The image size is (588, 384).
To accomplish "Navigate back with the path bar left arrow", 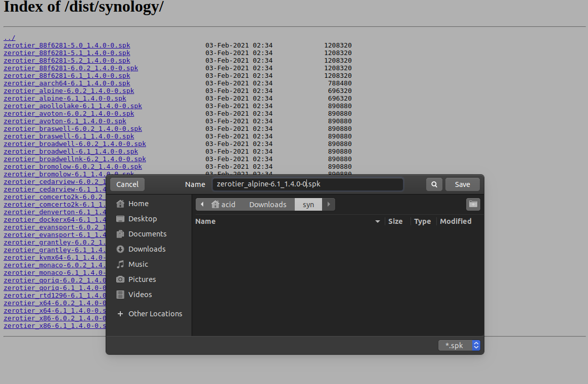I will tap(202, 204).
